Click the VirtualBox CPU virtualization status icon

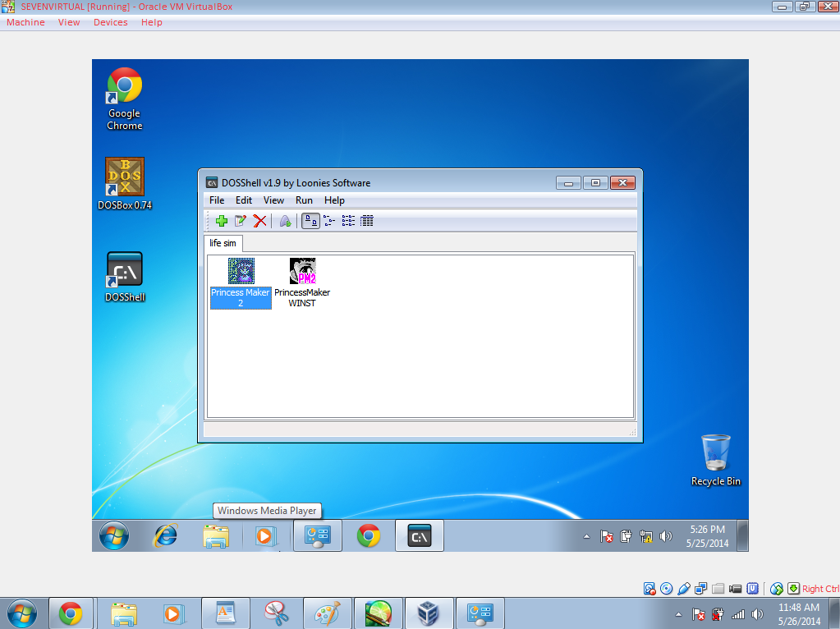click(753, 589)
